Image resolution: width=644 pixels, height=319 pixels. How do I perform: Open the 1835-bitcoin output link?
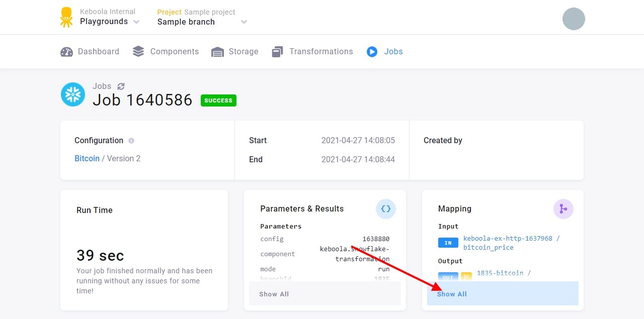tap(504, 273)
